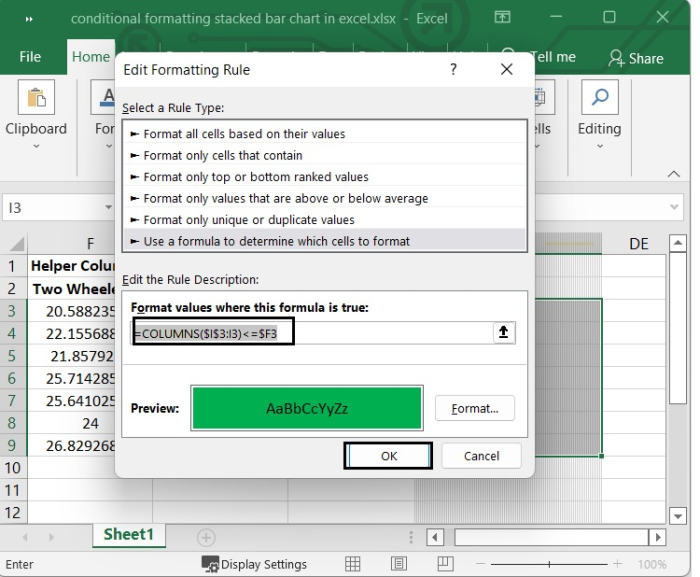Go to next sheet arrow

pos(51,537)
